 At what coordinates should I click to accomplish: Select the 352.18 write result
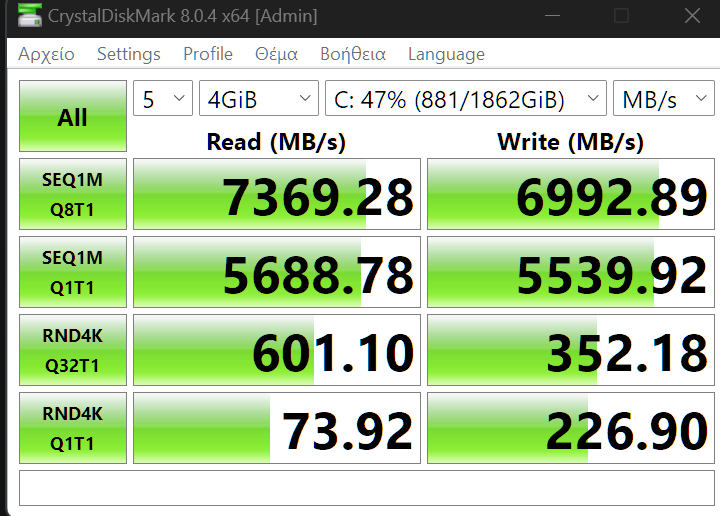pyautogui.click(x=571, y=350)
